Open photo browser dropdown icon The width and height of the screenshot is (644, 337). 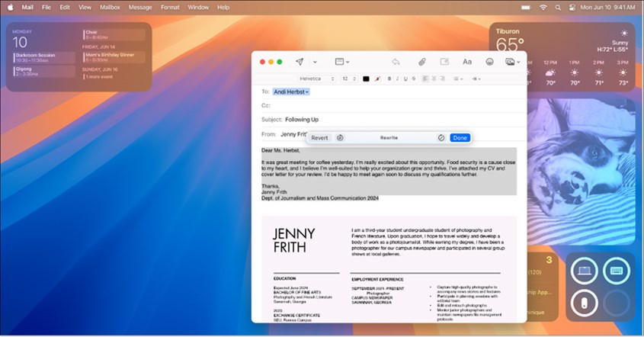tap(513, 62)
